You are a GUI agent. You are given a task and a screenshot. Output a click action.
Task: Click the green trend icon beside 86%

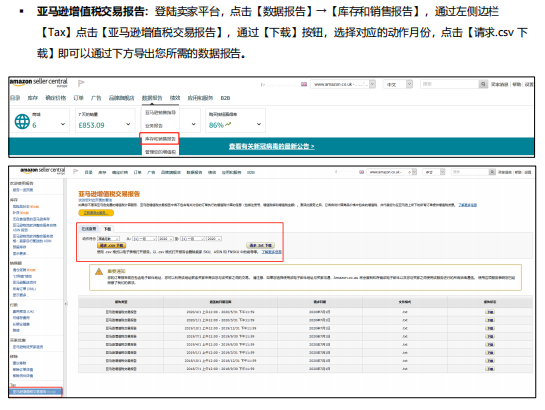click(x=228, y=124)
